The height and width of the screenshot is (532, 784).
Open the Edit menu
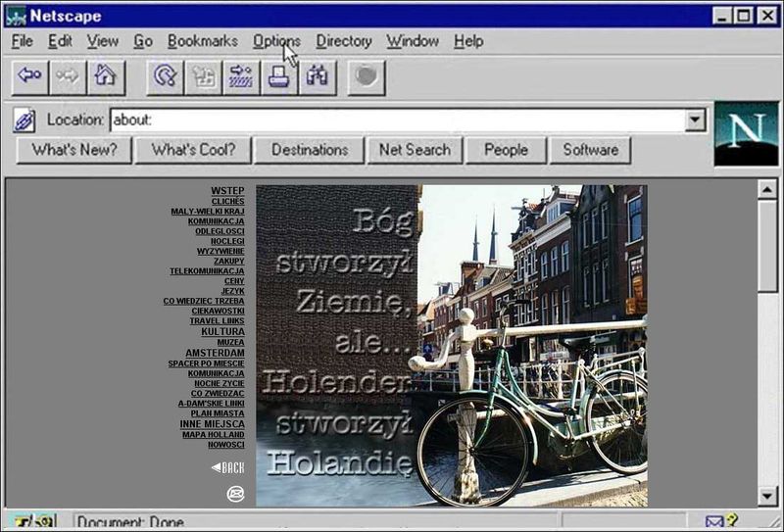60,41
